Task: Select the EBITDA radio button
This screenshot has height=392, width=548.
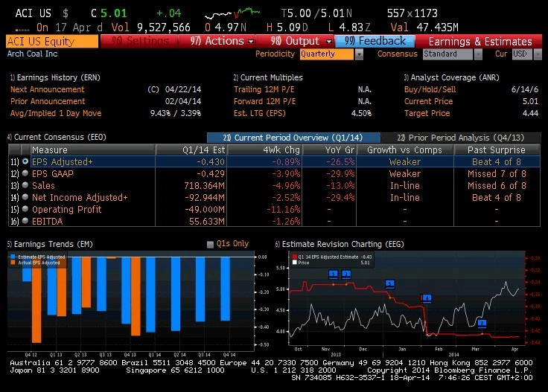Action: point(25,221)
